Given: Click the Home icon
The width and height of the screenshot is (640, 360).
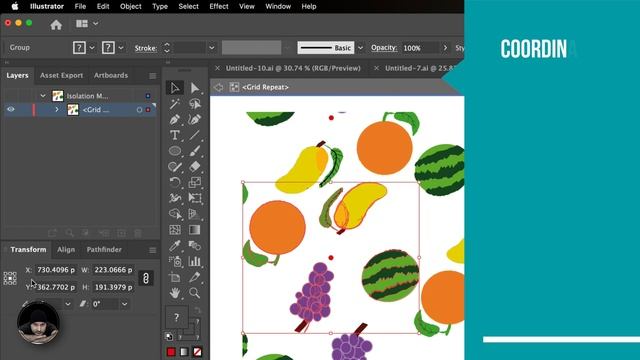Looking at the screenshot, I should [x=56, y=25].
